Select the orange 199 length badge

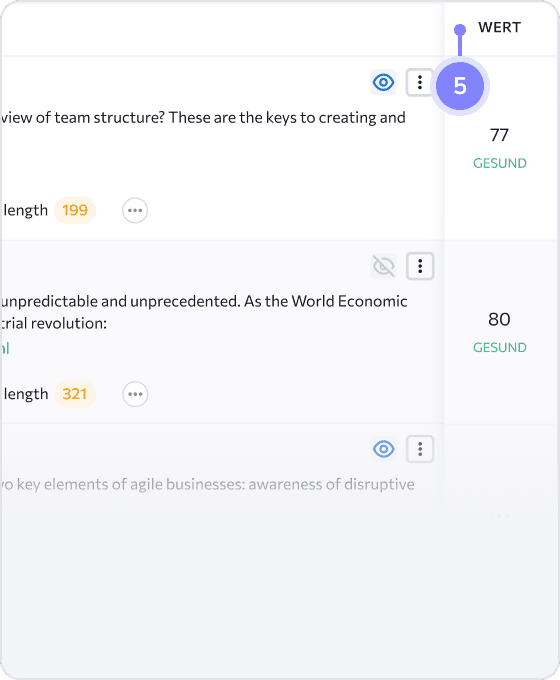click(x=75, y=210)
